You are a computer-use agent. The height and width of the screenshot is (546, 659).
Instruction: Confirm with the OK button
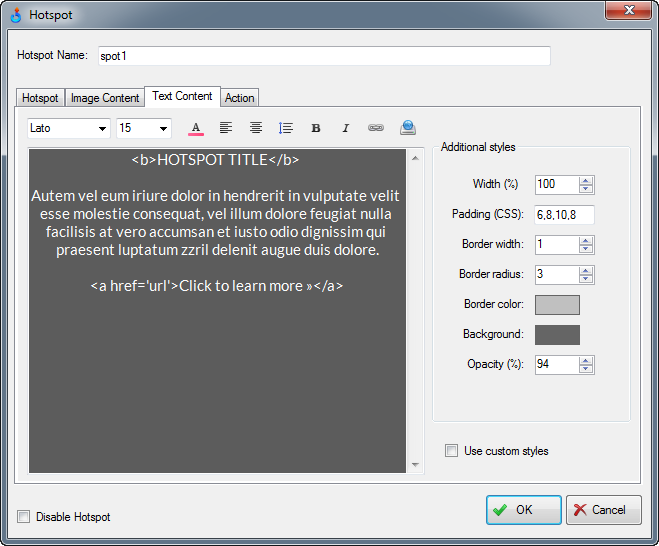(x=524, y=510)
